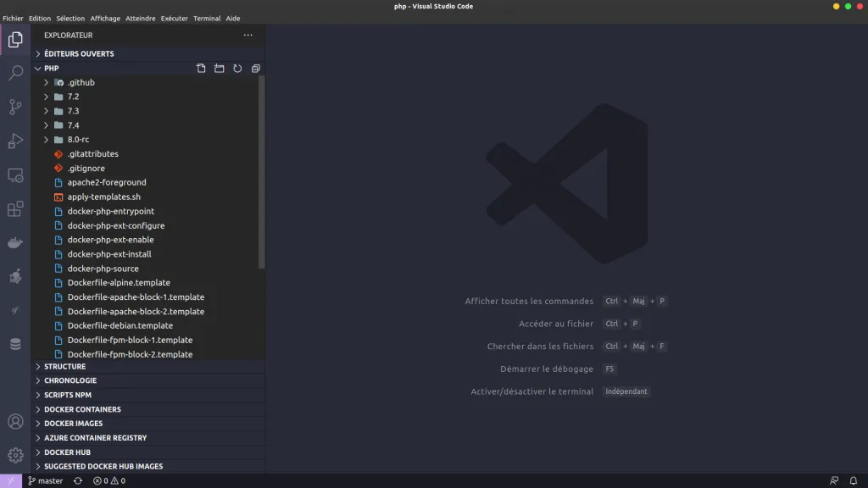Image resolution: width=868 pixels, height=488 pixels.
Task: Open the Source Control view
Action: pyautogui.click(x=15, y=107)
